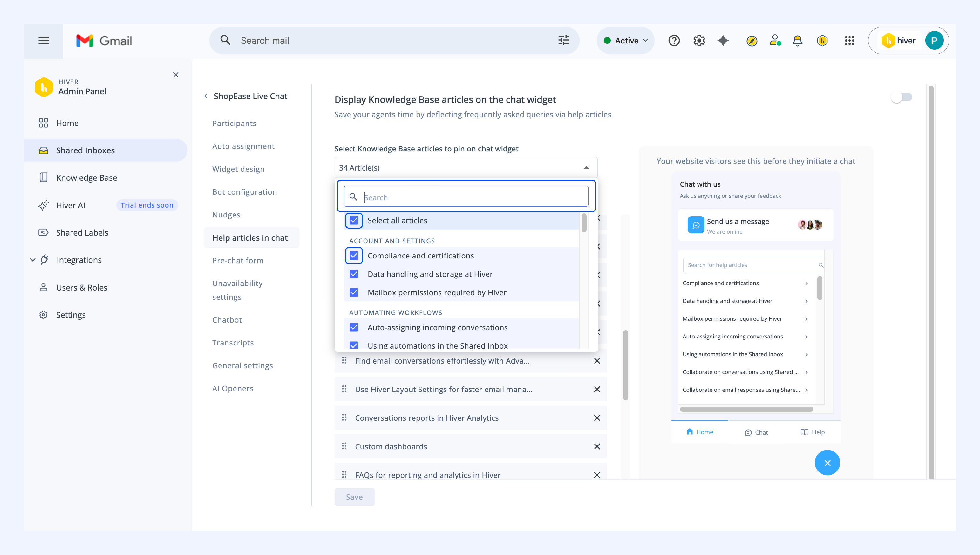This screenshot has height=555, width=980.
Task: Go back from ShopEase Live Chat
Action: point(206,96)
